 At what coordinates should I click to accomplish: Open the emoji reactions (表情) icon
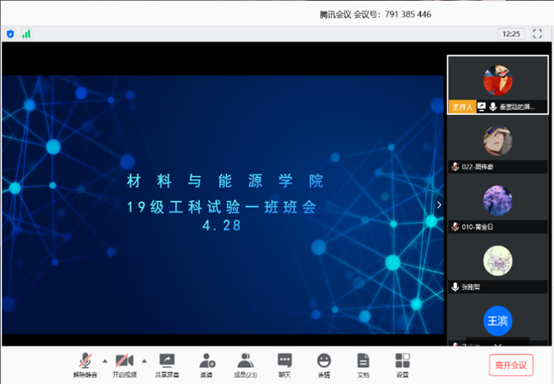(x=324, y=365)
